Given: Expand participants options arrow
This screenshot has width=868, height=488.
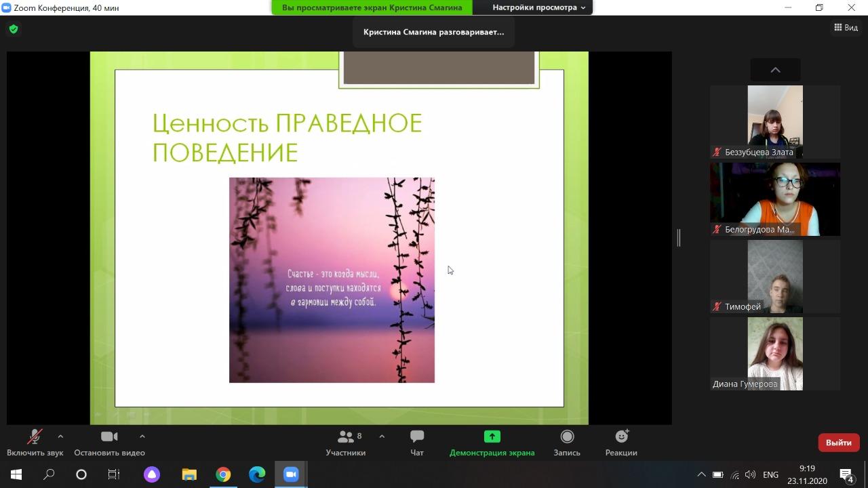Looking at the screenshot, I should [382, 436].
